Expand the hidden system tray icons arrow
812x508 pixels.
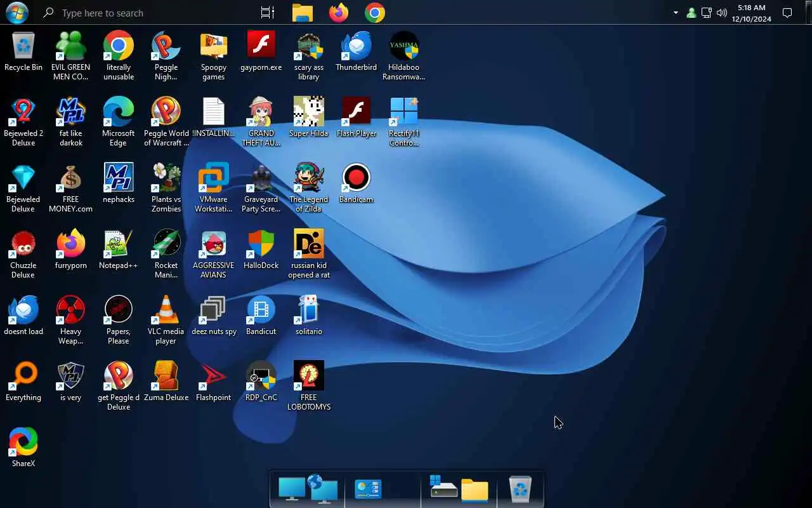tap(676, 13)
